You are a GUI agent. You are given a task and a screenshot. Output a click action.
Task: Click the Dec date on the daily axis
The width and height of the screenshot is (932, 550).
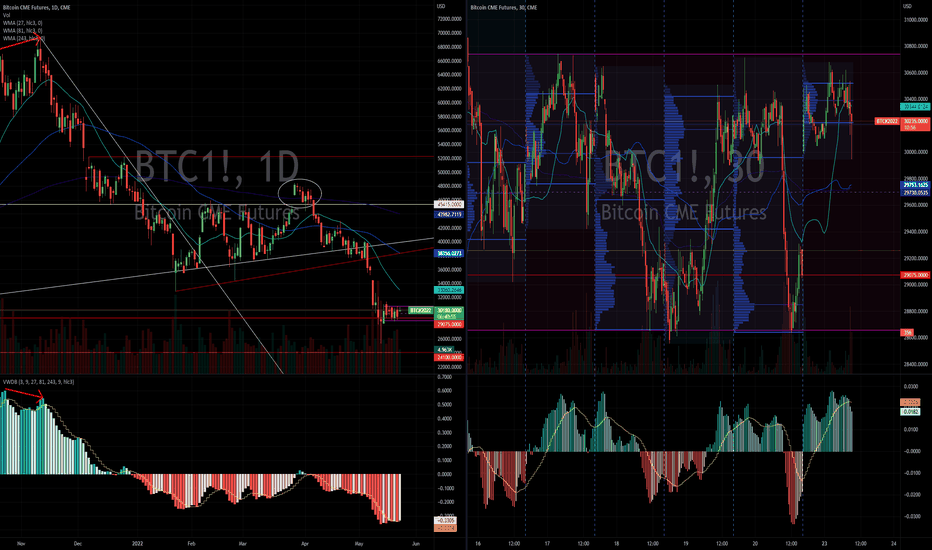pos(77,543)
